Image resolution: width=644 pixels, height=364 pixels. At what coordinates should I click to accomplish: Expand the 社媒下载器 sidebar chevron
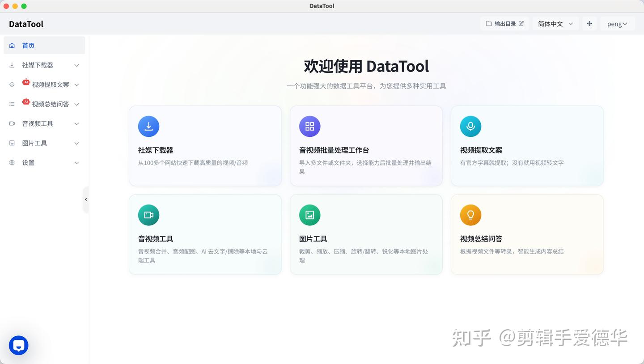[76, 65]
